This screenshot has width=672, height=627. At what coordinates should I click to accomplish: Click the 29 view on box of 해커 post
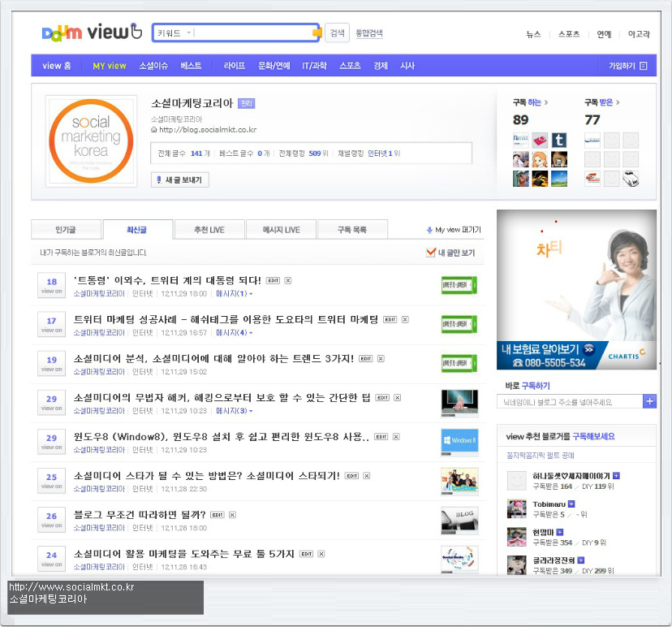pyautogui.click(x=51, y=402)
